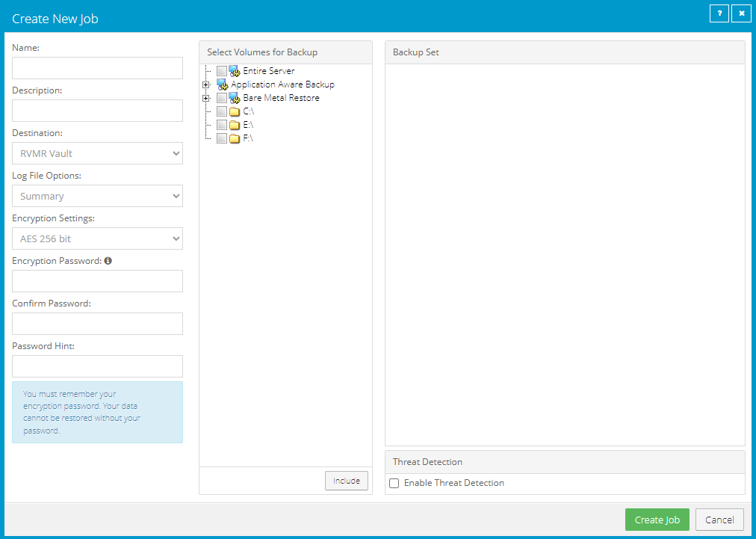756x539 pixels.
Task: Check the C:\ volume checkbox
Action: (221, 111)
